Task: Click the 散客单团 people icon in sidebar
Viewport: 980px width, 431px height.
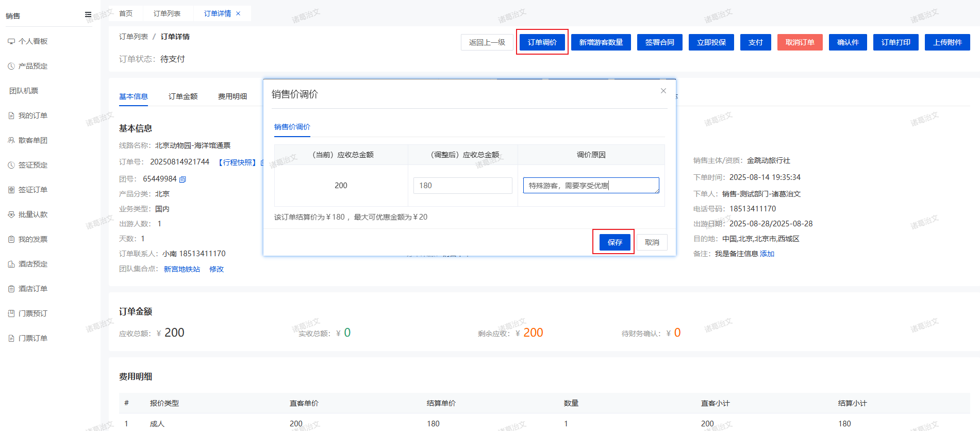Action: [x=11, y=140]
